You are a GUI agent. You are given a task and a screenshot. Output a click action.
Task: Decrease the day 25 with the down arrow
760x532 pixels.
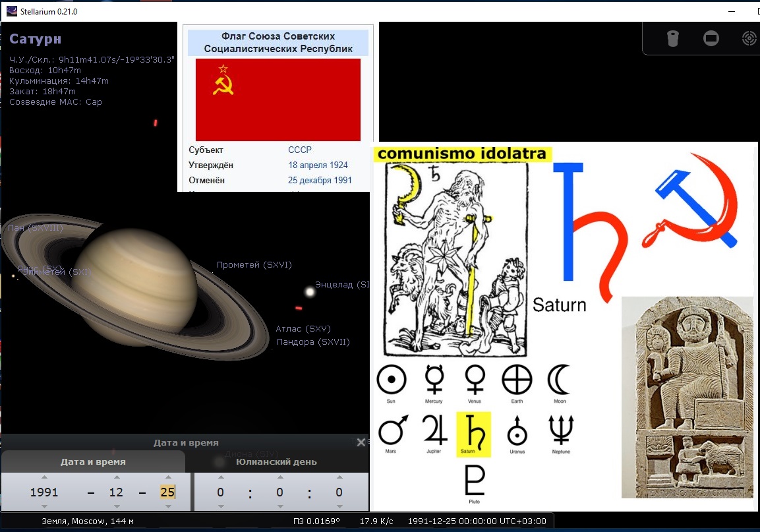click(168, 506)
